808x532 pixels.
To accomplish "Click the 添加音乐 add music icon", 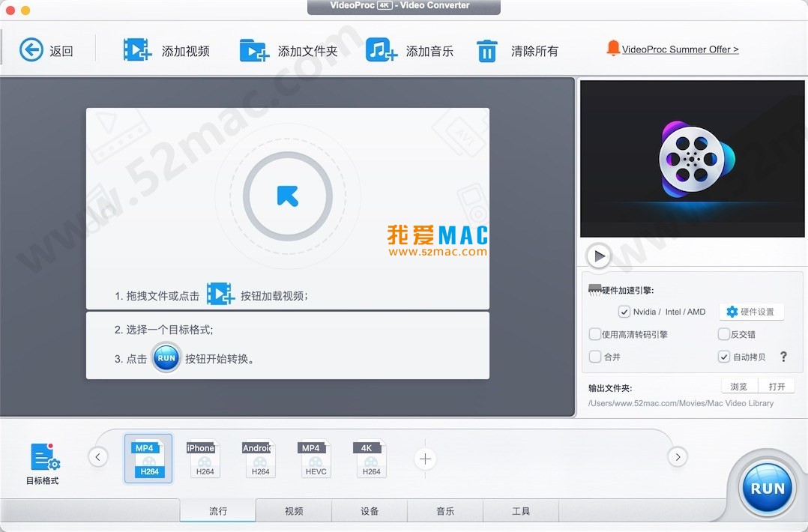I will [382, 50].
